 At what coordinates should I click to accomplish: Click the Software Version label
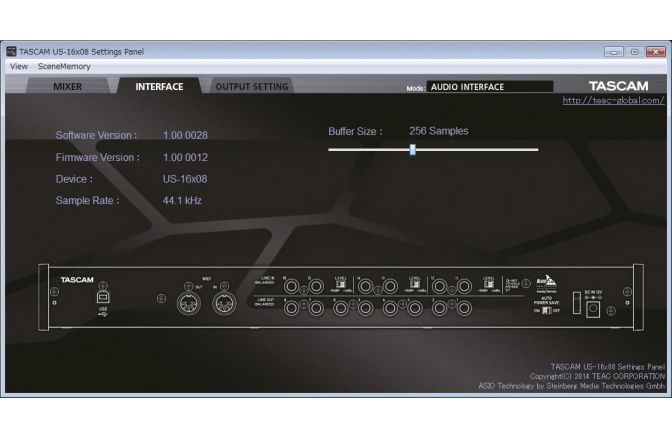pos(96,135)
